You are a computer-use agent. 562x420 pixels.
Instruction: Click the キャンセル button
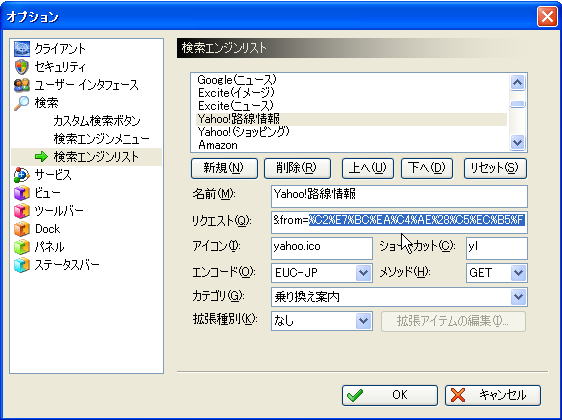(493, 395)
